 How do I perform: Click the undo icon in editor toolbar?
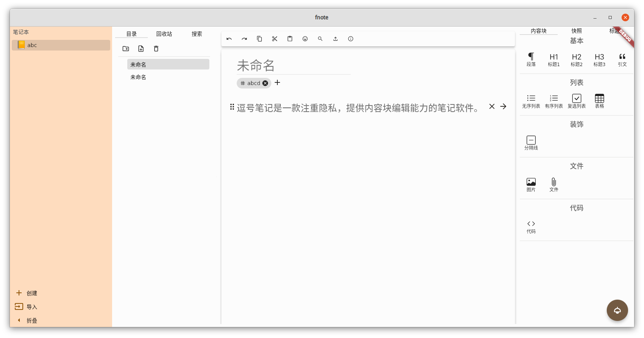tap(229, 39)
